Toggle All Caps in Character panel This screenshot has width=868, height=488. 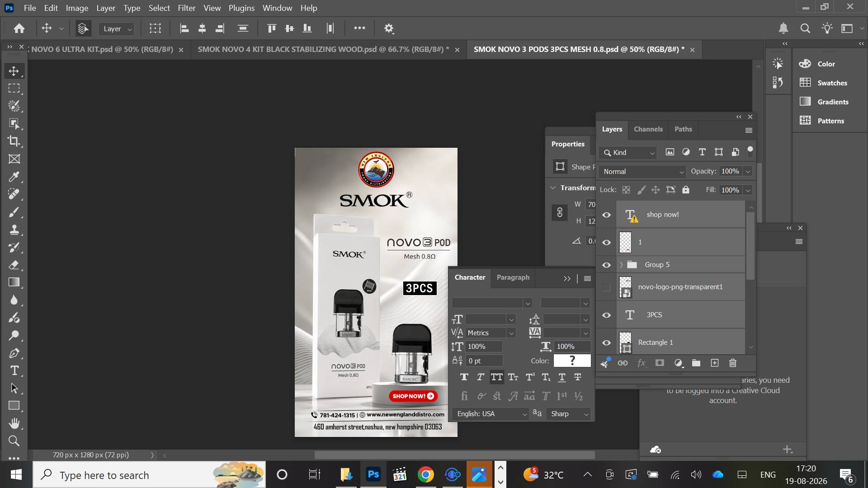tap(496, 377)
